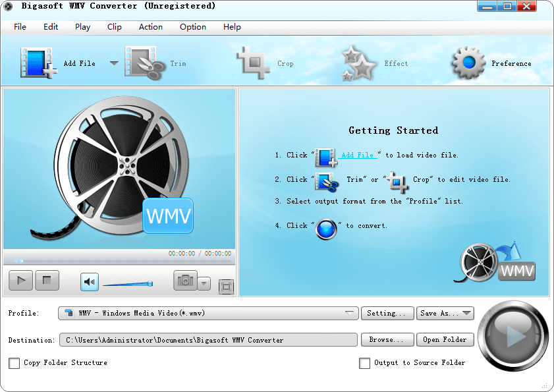Click the window resize grip corner
The width and height of the screenshot is (554, 392).
pyautogui.click(x=545, y=385)
